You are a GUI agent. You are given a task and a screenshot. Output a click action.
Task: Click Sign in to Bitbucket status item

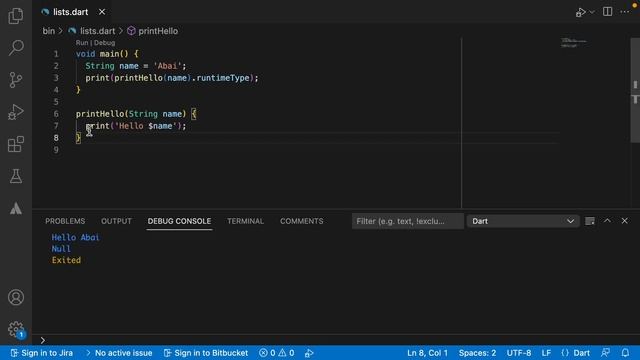[x=206, y=353]
